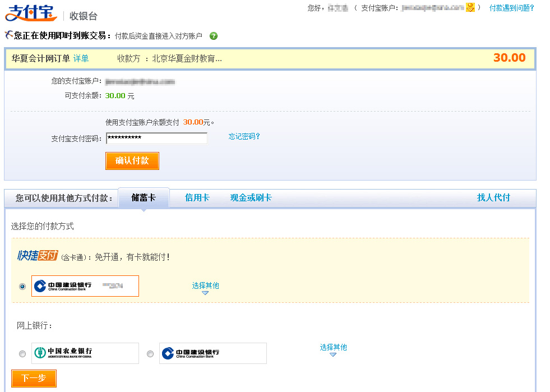
Task: Click the 支付宝支付密码 input field
Action: [x=156, y=139]
